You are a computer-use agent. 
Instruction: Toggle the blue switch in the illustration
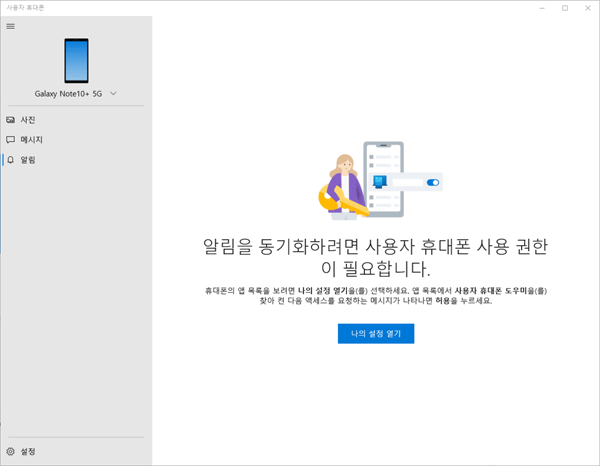pyautogui.click(x=432, y=183)
